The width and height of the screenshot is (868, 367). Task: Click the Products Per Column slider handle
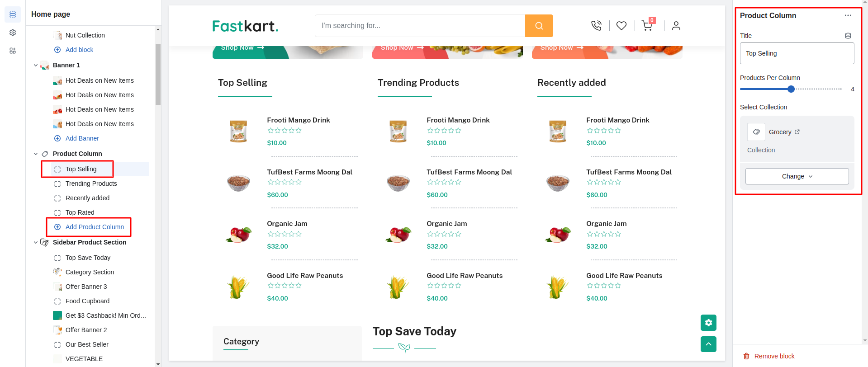tap(791, 89)
